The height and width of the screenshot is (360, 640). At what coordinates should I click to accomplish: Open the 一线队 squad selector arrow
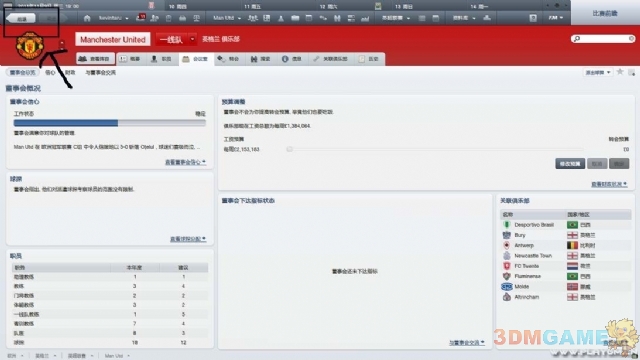pyautogui.click(x=192, y=39)
